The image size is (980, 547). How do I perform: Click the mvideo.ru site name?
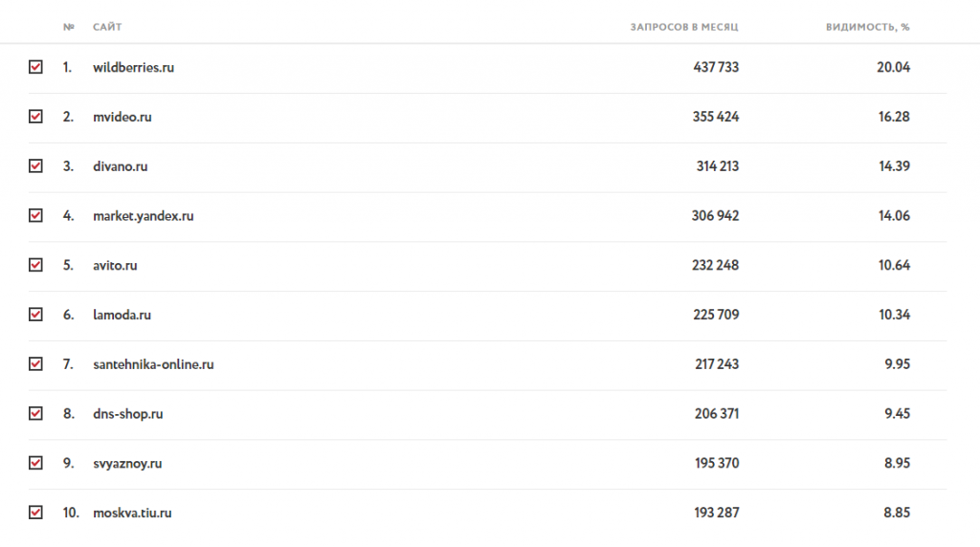[122, 117]
